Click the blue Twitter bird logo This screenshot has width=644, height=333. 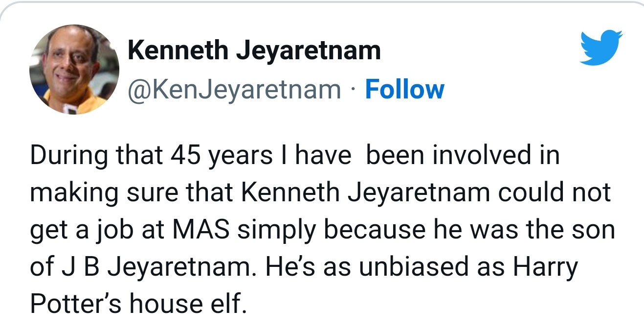pyautogui.click(x=601, y=47)
